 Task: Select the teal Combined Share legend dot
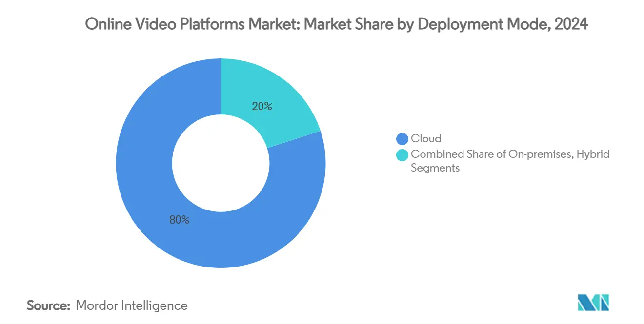tap(402, 155)
